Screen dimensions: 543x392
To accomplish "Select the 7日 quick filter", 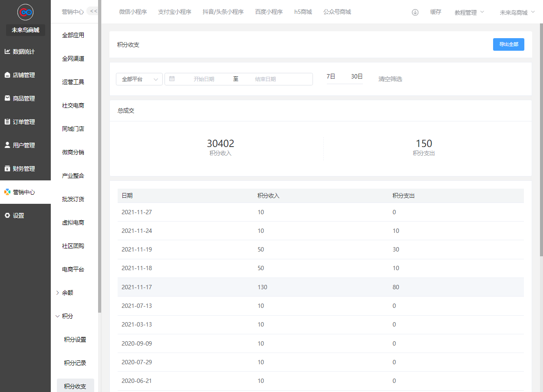I will pyautogui.click(x=331, y=77).
